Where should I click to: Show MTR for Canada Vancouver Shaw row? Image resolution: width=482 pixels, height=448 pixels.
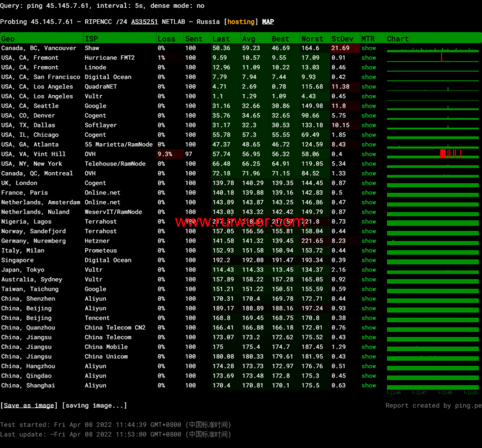click(369, 48)
